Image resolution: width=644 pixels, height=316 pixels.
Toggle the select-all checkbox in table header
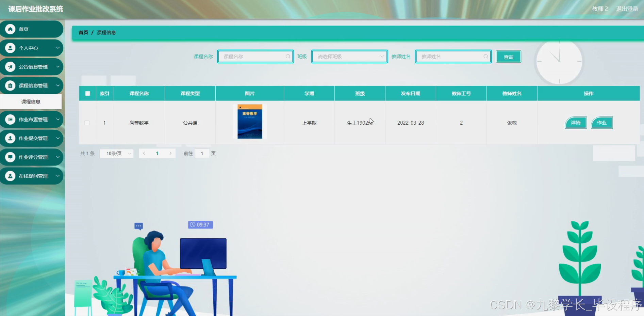click(87, 93)
